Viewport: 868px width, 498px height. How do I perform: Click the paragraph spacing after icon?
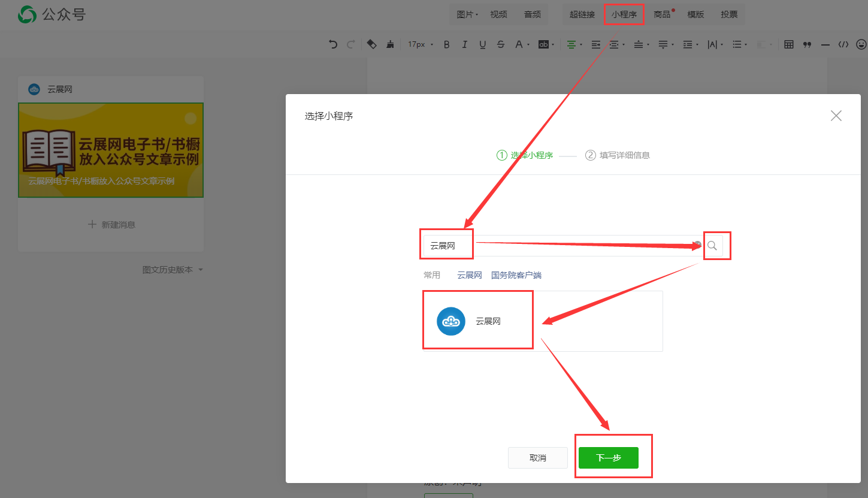click(663, 44)
